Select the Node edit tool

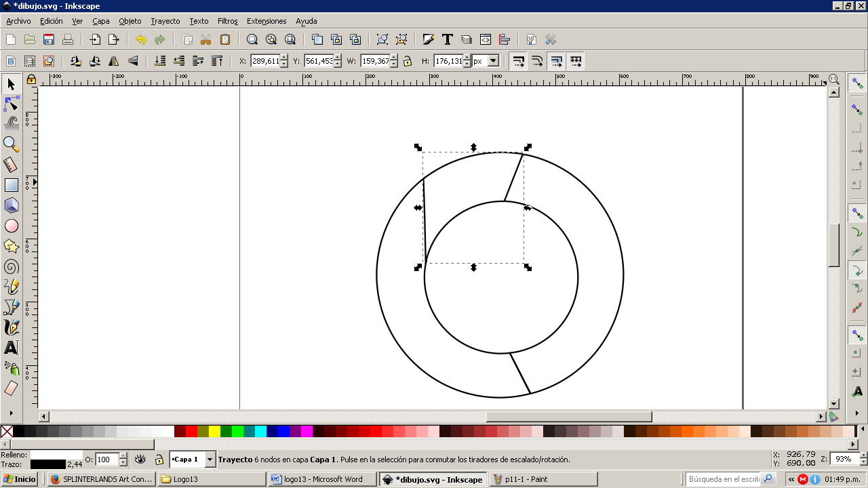click(11, 104)
